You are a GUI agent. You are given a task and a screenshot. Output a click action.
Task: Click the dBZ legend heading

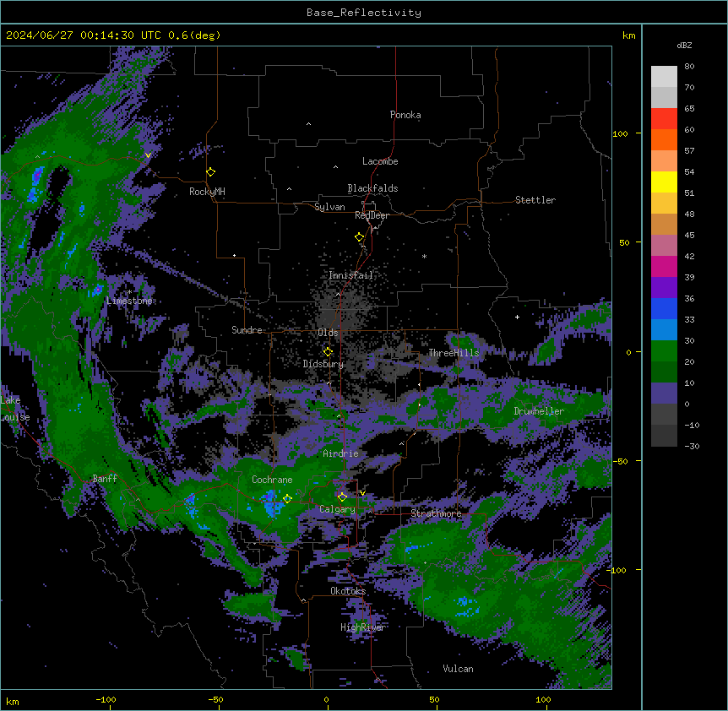click(x=684, y=45)
